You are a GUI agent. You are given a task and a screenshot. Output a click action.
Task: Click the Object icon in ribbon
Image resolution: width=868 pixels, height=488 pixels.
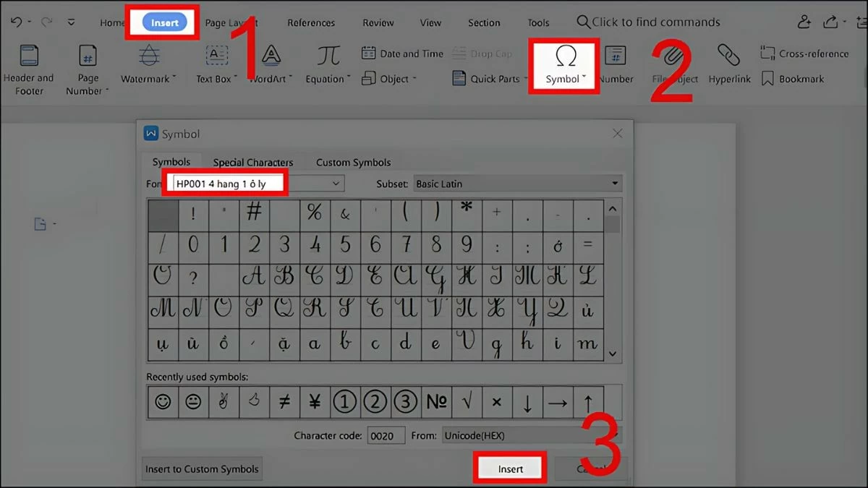(369, 78)
